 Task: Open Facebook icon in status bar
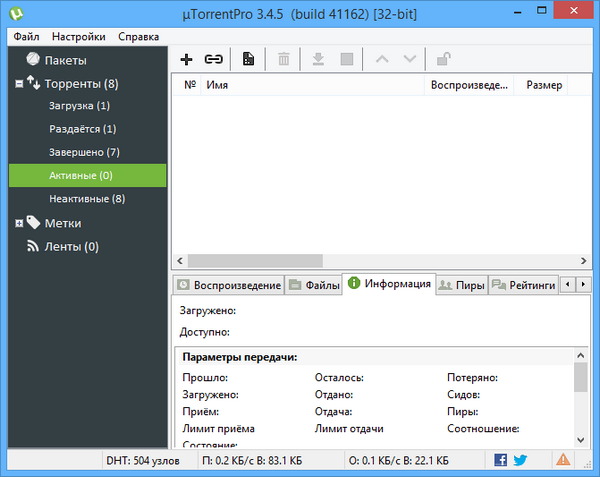500,460
